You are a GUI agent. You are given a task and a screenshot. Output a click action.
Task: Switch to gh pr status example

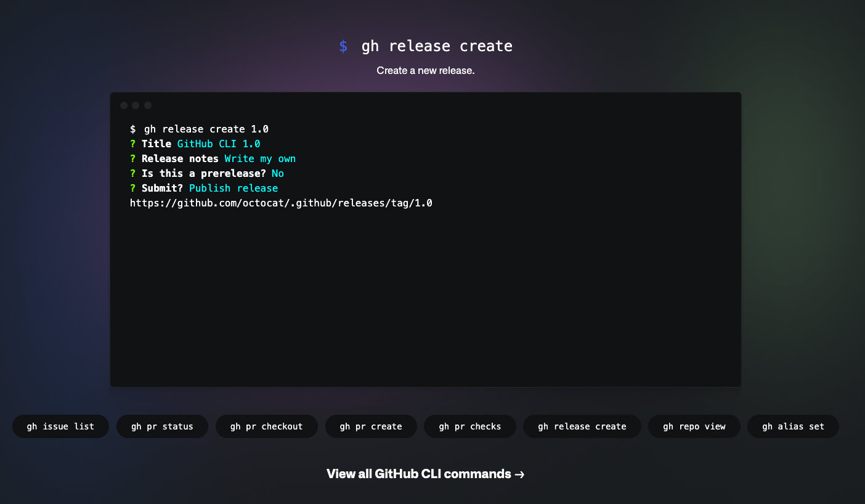[x=162, y=426]
